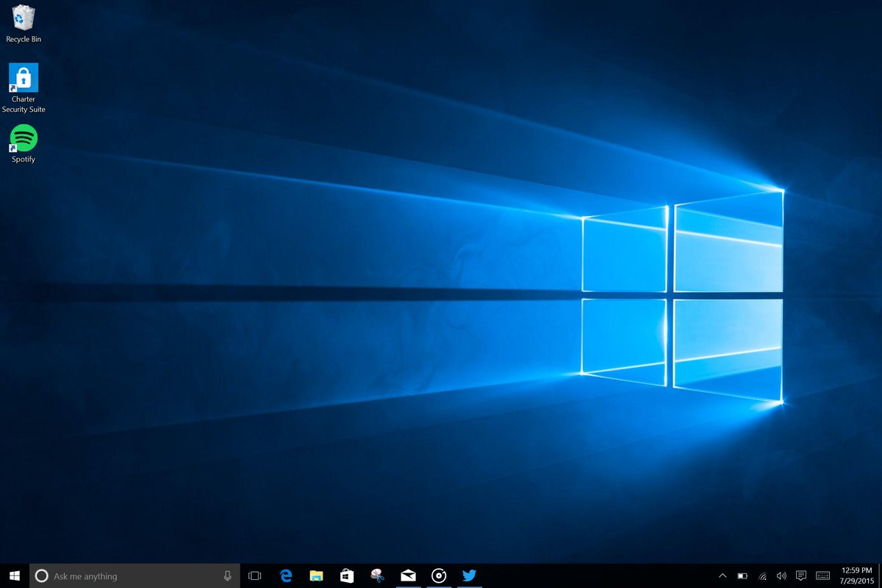Open Spotify from the desktop
Screen dimensions: 882x588
pyautogui.click(x=22, y=140)
